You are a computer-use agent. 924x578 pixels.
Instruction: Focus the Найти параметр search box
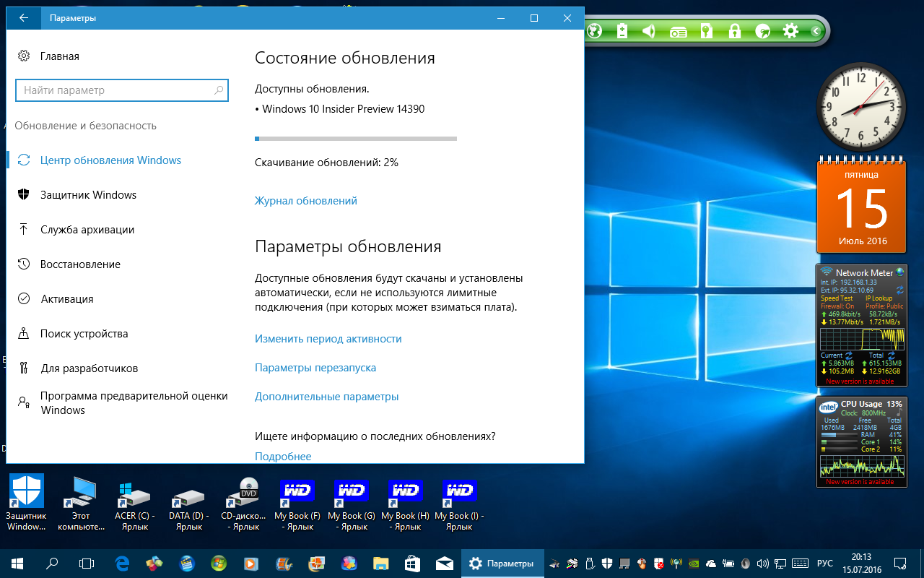[x=122, y=90]
